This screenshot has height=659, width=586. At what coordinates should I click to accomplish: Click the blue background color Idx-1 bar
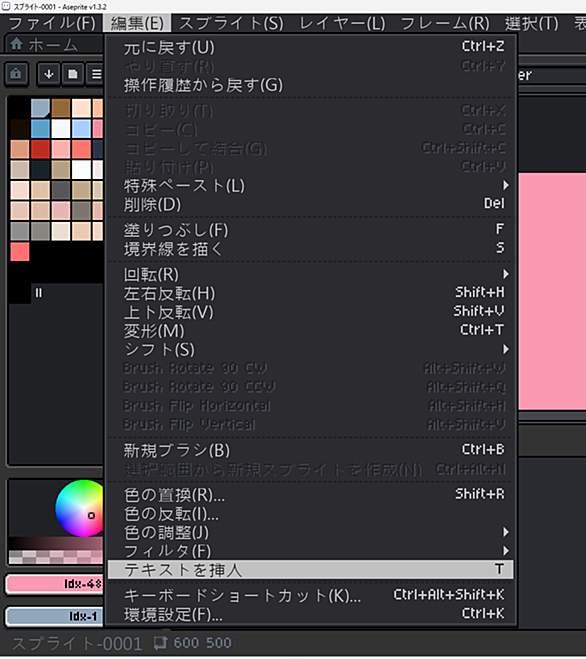coord(55,616)
